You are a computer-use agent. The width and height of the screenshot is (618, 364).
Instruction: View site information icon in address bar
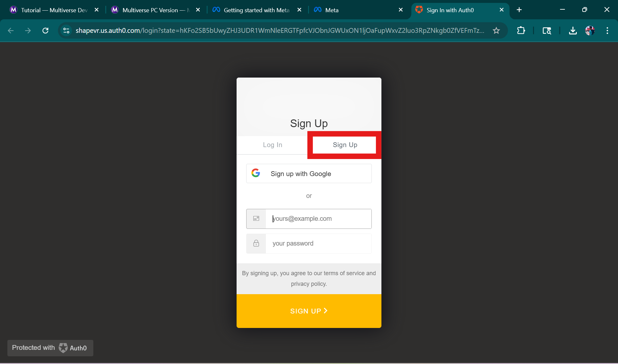pyautogui.click(x=66, y=31)
